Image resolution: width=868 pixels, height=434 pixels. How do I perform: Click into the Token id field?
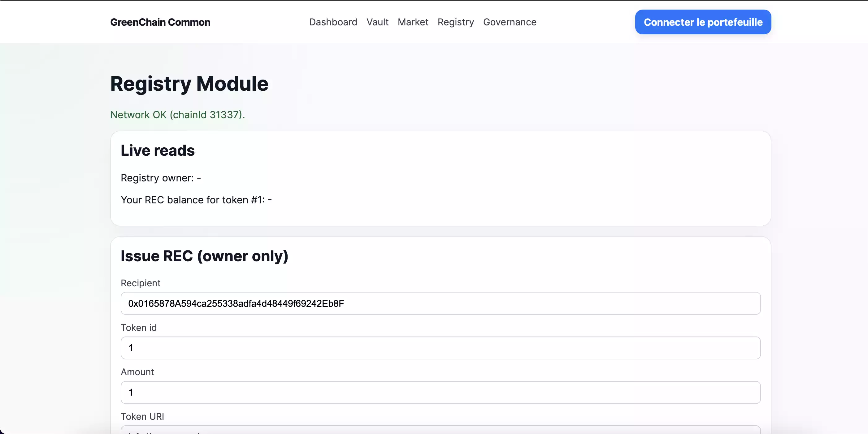click(441, 348)
